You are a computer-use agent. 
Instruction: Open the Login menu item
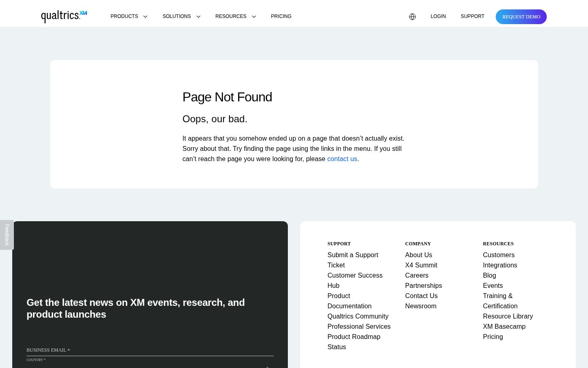tap(438, 16)
